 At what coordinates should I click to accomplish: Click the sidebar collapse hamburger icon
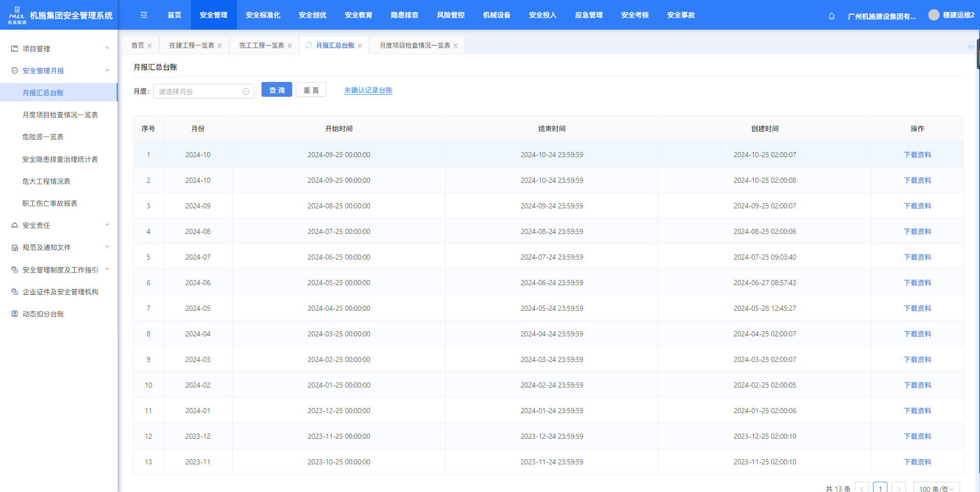click(144, 15)
